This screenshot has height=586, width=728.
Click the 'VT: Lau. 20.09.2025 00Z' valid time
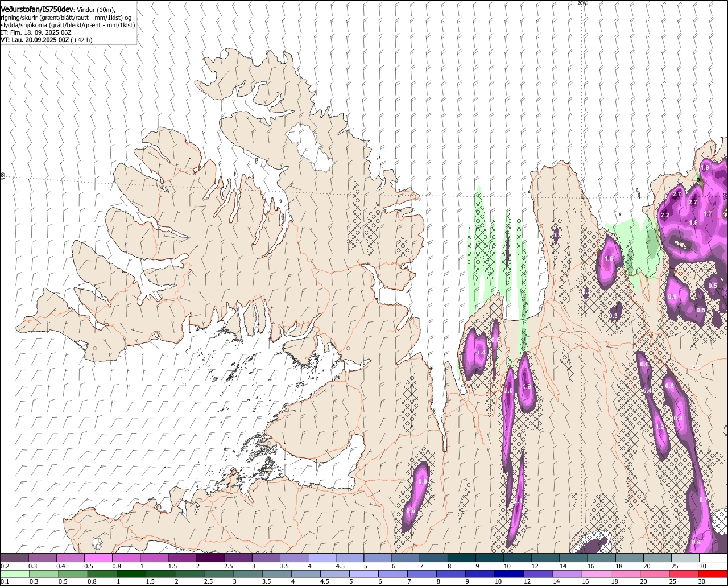pyautogui.click(x=35, y=40)
